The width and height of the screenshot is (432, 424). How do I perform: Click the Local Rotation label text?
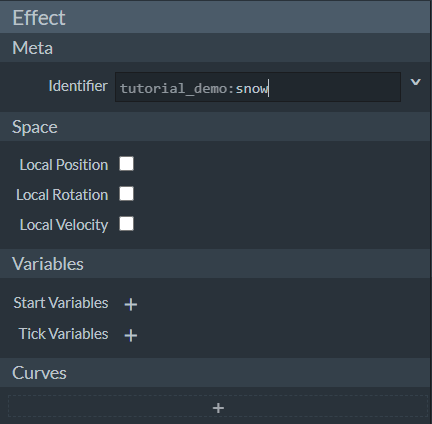[62, 195]
